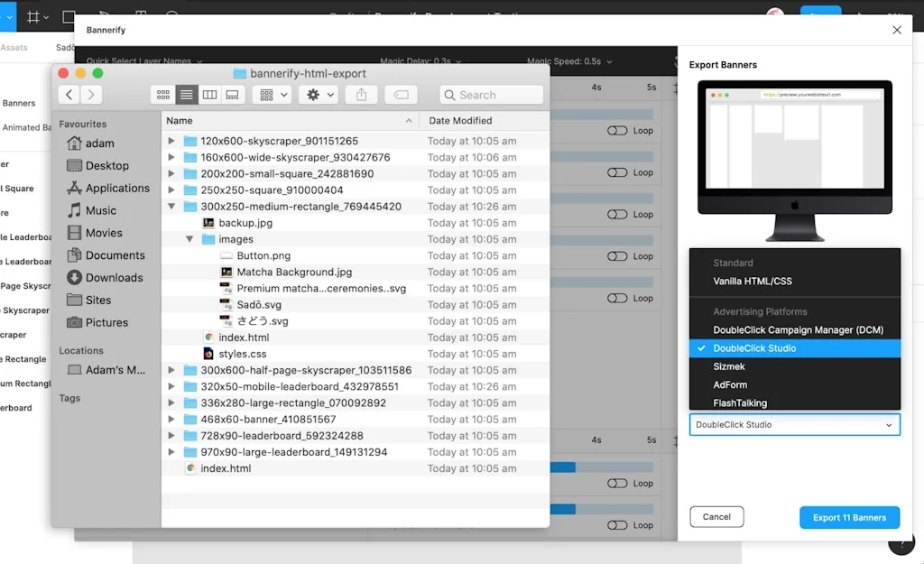Toggle Loop on the bottom banner row
924x564 pixels.
(617, 524)
